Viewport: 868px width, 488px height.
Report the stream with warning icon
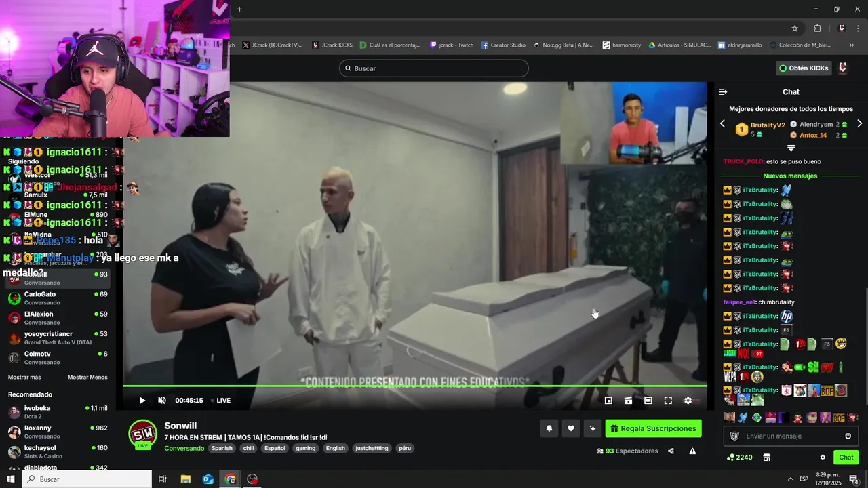692,451
